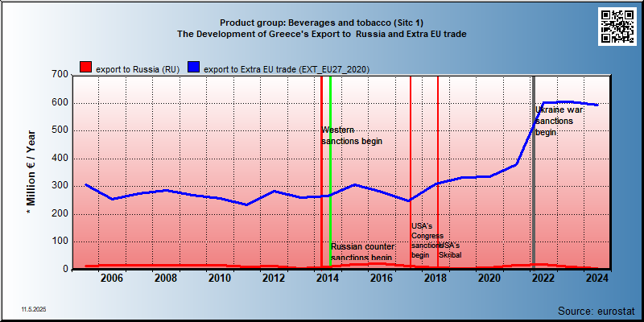The image size is (644, 322).
Task: Click the 600 y-axis value
Action: click(60, 103)
